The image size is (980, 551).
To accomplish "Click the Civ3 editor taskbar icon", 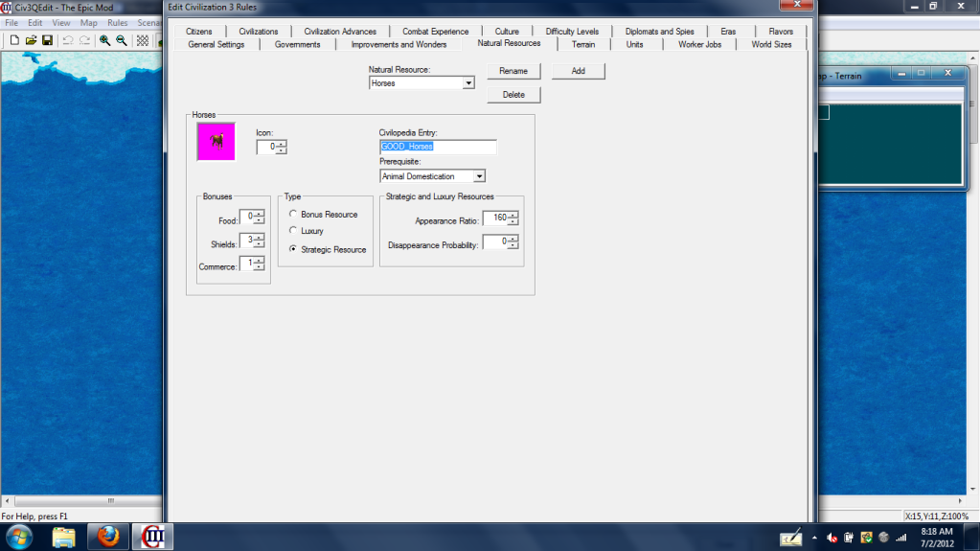I will tap(152, 538).
